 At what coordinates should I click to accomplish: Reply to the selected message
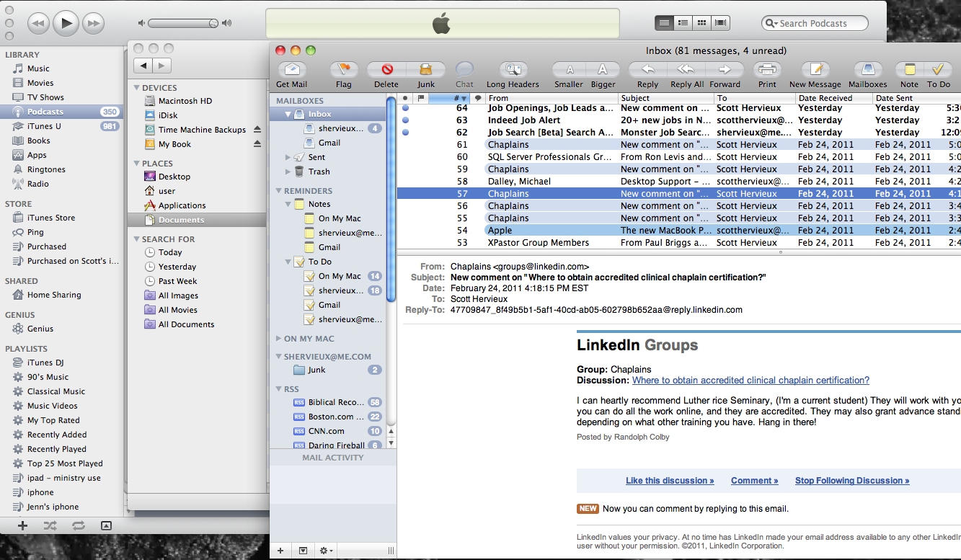point(647,70)
